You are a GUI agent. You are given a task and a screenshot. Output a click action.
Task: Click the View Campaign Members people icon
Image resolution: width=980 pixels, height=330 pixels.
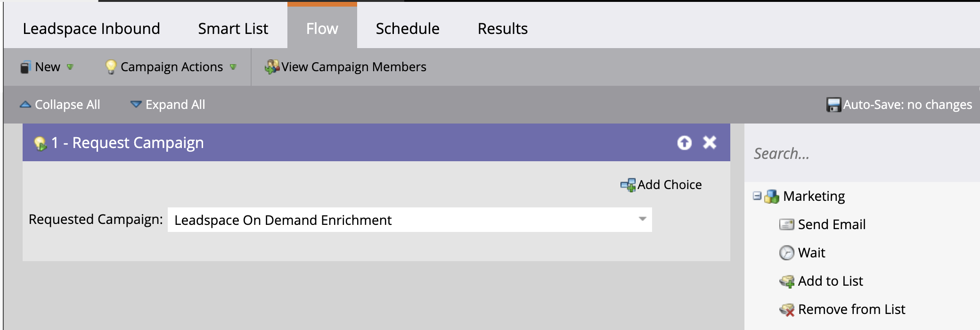coord(272,67)
